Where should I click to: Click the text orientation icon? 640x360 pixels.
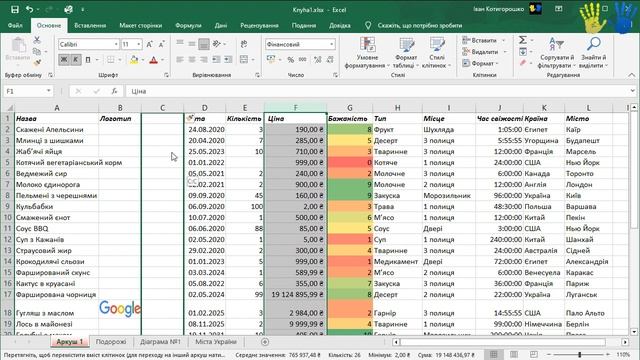click(x=216, y=44)
